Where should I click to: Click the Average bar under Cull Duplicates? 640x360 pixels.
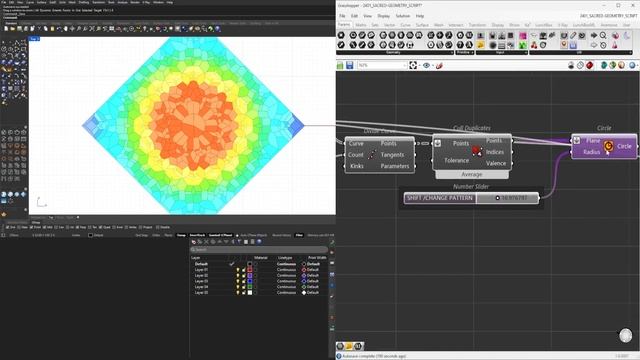tap(472, 174)
